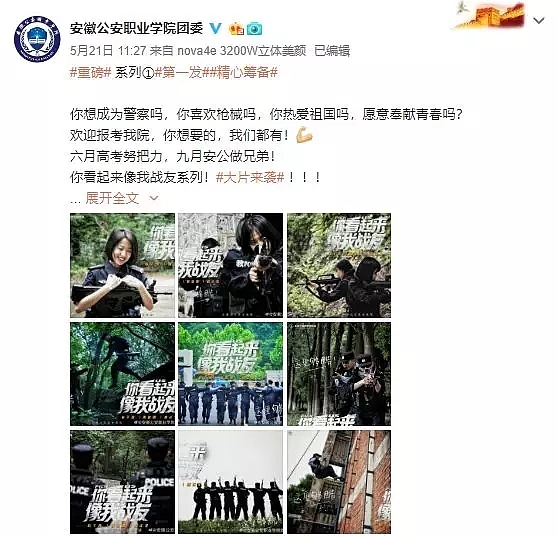Click the chevron beside 展开全文

click(154, 198)
